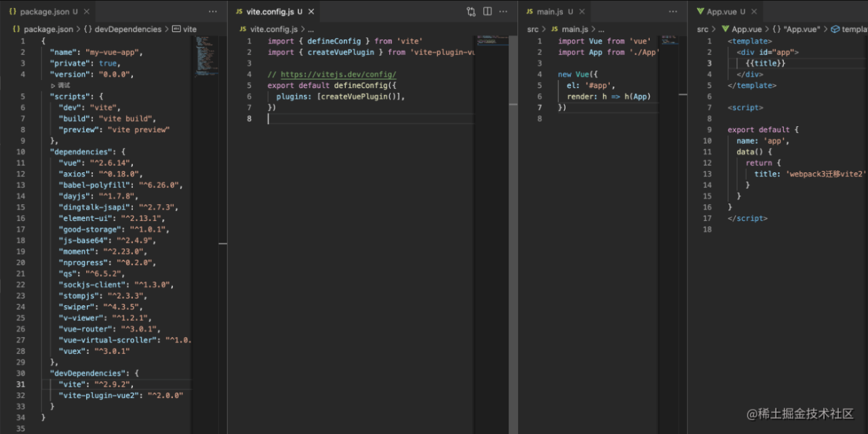Select the vite.config.js tab

[274, 12]
